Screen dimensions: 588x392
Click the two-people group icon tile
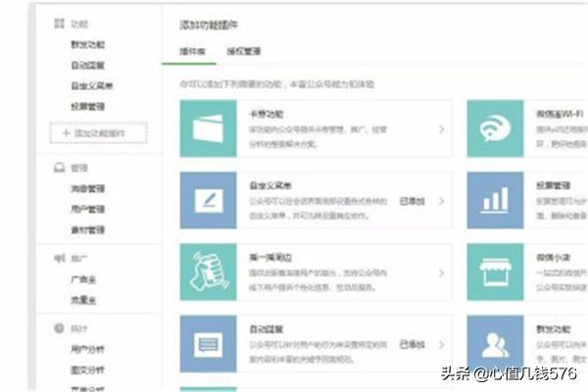click(x=495, y=344)
